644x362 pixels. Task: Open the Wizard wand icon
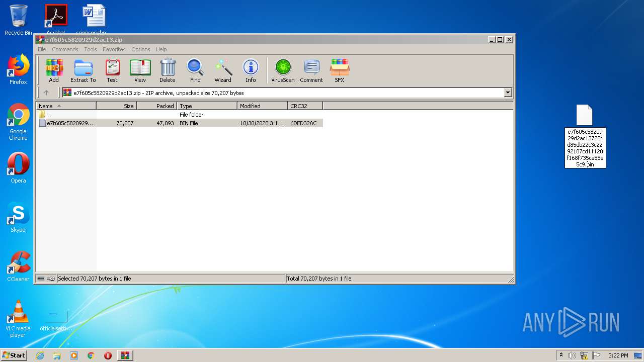[223, 70]
